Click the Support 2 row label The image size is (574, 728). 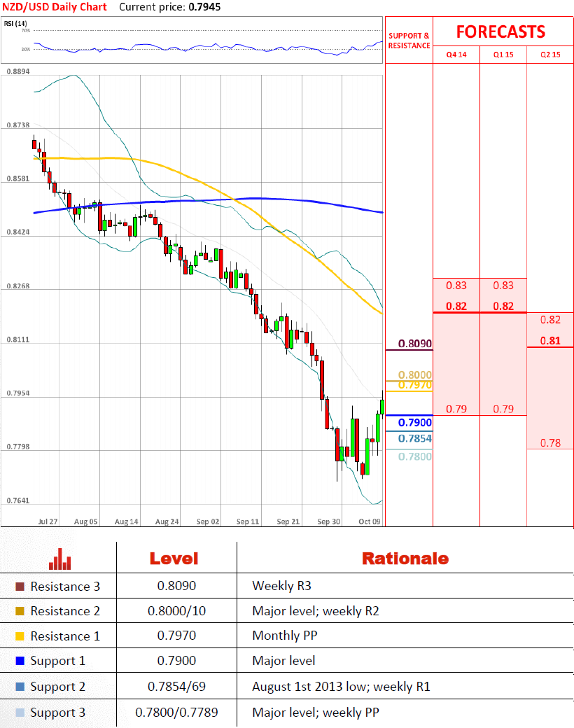[x=58, y=687]
